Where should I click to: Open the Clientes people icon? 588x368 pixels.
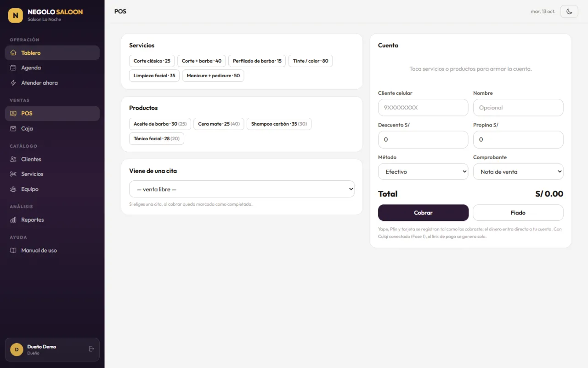[13, 159]
